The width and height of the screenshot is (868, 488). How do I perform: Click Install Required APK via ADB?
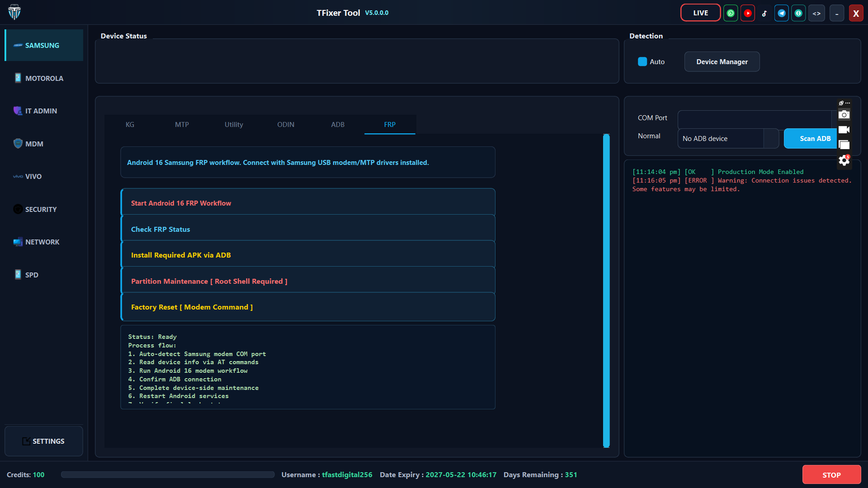click(x=308, y=255)
